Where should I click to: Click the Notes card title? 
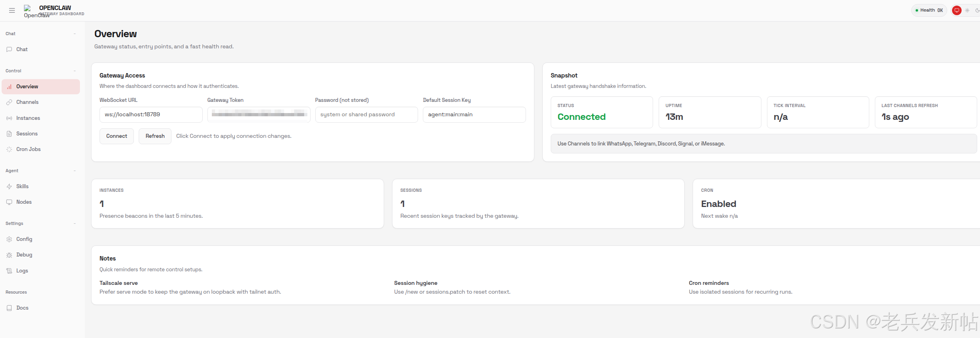[x=108, y=258]
